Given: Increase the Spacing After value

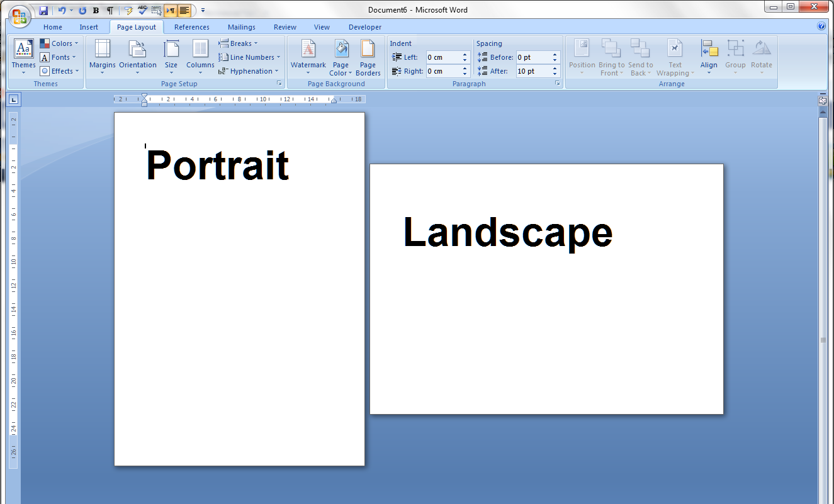Looking at the screenshot, I should click(554, 68).
